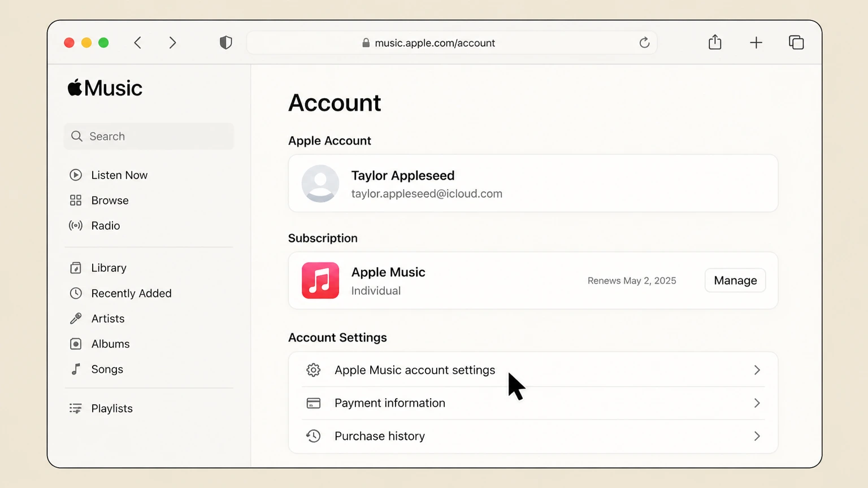This screenshot has height=488, width=868.
Task: Open the Share icon in toolbar
Action: (715, 42)
